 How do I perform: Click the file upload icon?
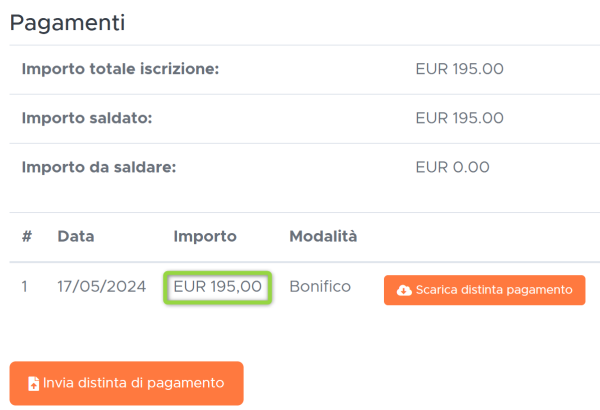click(x=34, y=384)
